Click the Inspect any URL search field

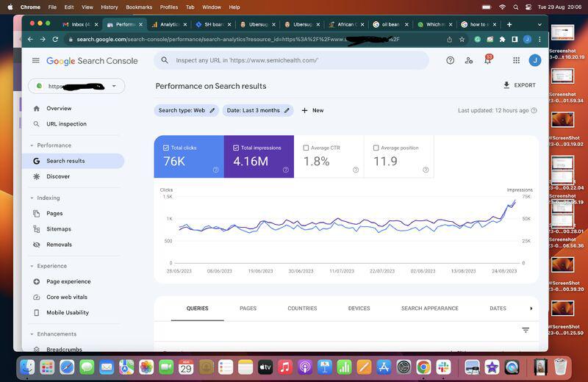pos(294,60)
